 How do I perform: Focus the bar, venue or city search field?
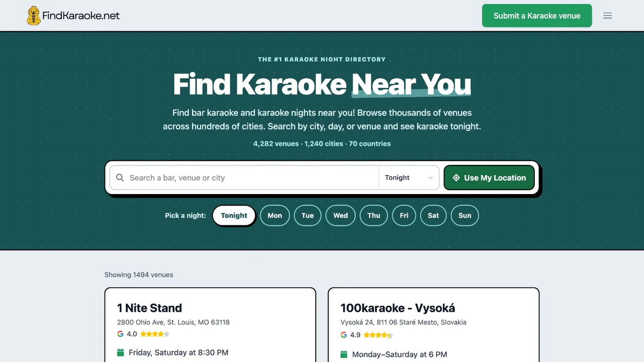[244, 177]
